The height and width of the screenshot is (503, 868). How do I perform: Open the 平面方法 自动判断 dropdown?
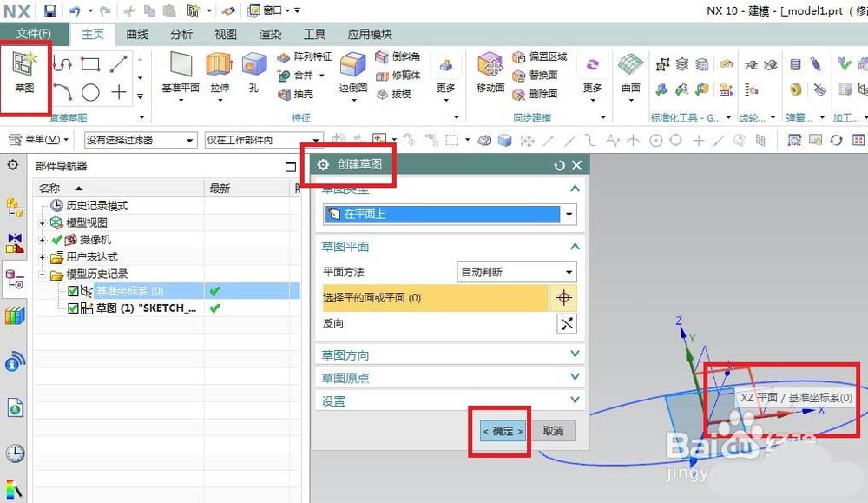click(x=517, y=272)
